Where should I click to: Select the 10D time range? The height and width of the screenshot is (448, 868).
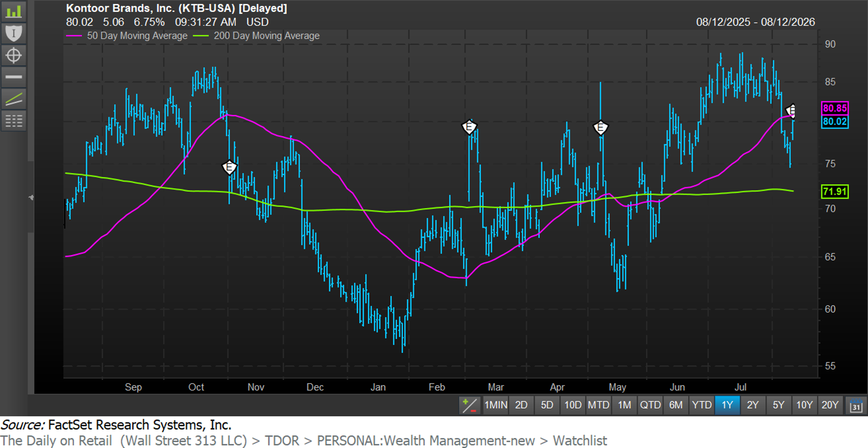(573, 405)
